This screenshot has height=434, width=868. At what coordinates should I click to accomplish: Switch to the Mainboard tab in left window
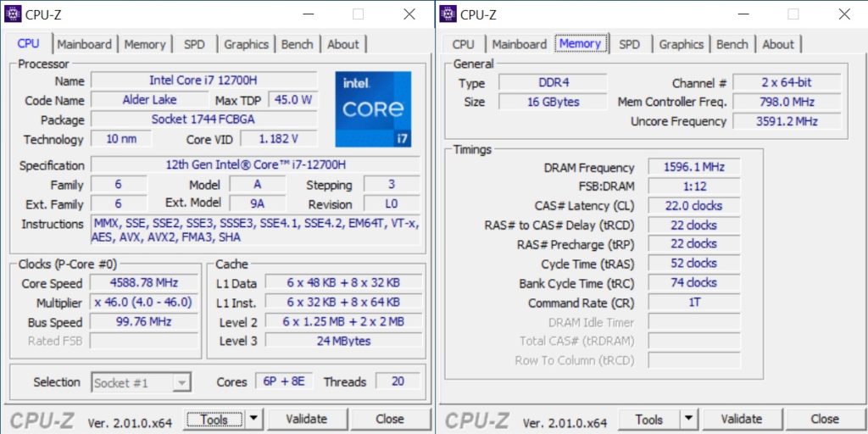coord(84,44)
